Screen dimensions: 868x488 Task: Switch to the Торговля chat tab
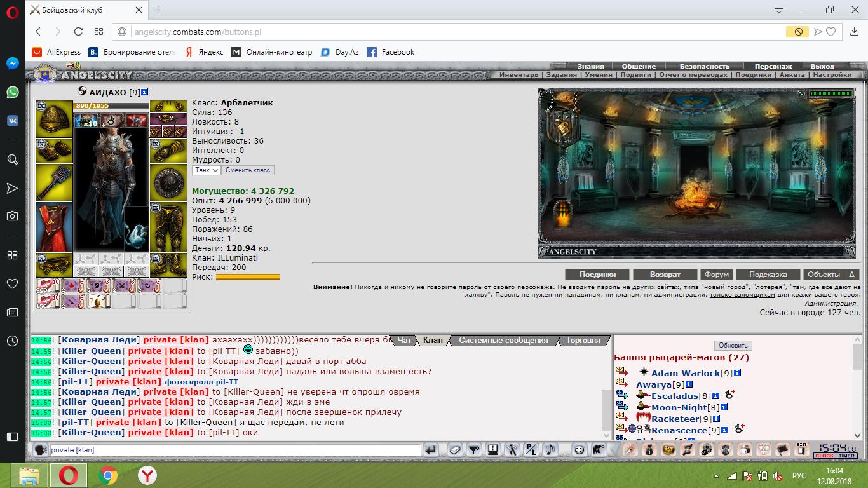583,341
